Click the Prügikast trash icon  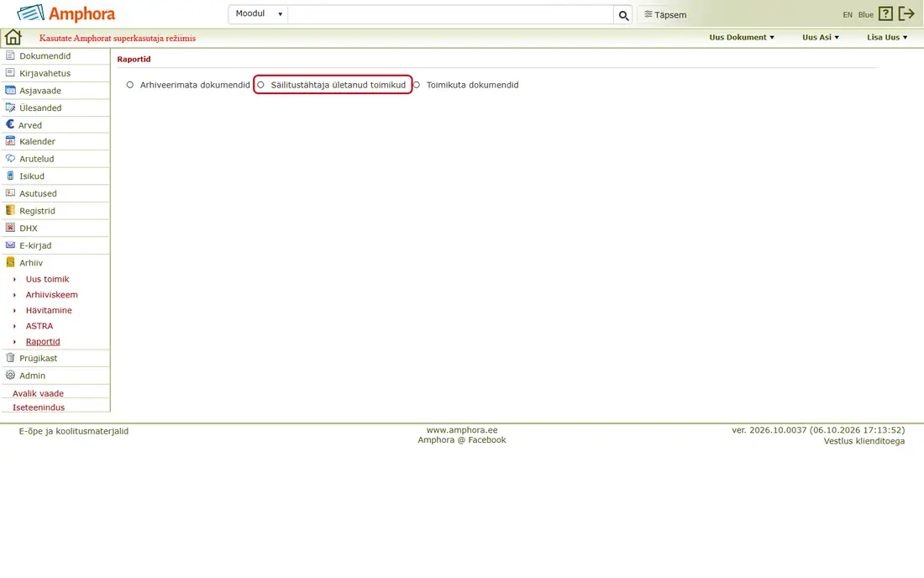[x=10, y=358]
